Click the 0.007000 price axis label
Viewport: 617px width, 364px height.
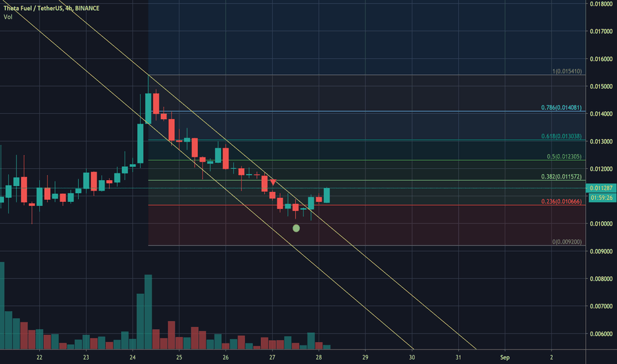601,306
